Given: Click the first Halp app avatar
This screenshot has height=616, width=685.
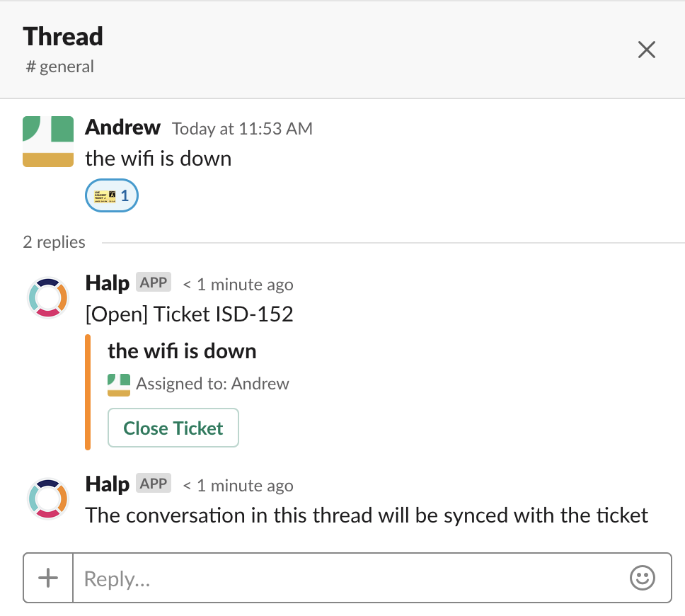Looking at the screenshot, I should (48, 297).
